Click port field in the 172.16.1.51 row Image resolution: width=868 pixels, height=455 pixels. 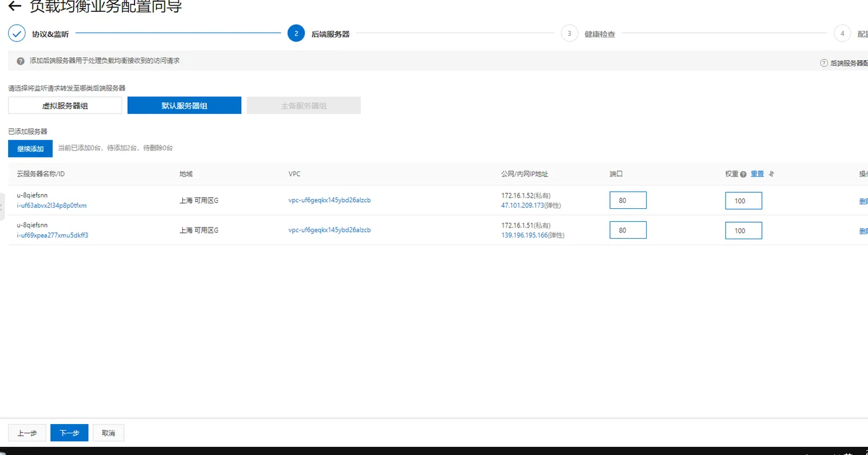click(x=628, y=230)
